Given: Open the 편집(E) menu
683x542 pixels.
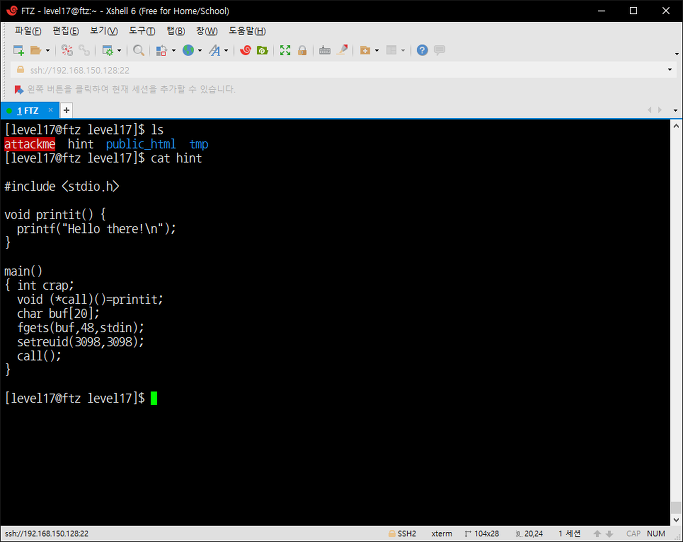Looking at the screenshot, I should (x=66, y=31).
